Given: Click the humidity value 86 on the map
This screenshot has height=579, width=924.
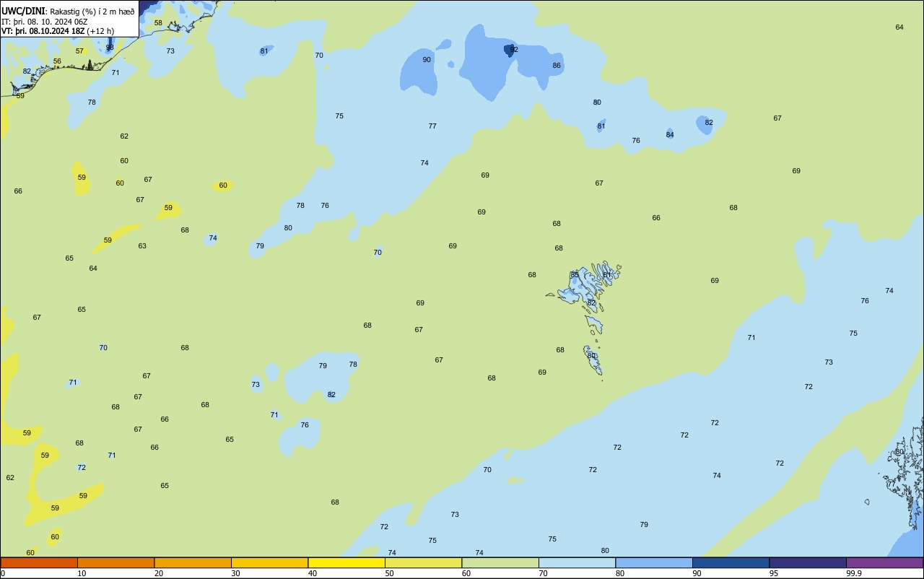Looking at the screenshot, I should [557, 66].
